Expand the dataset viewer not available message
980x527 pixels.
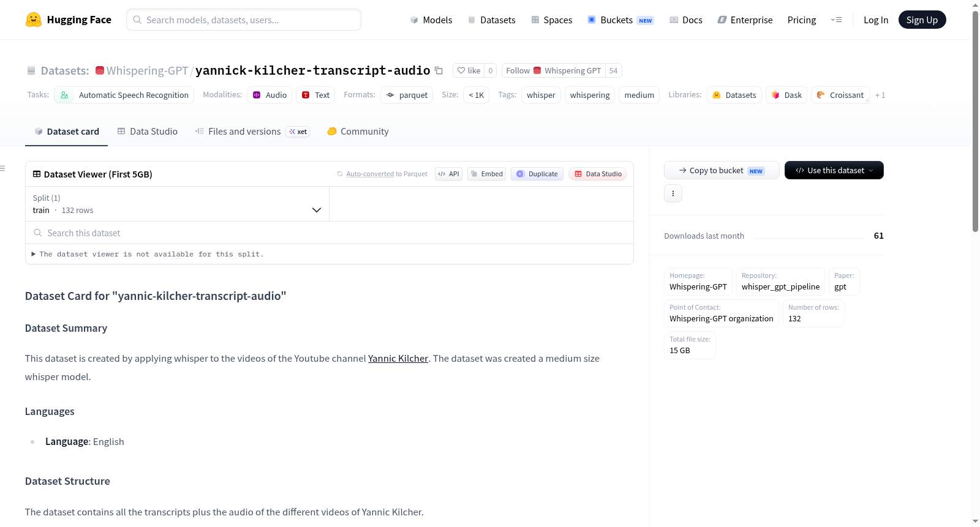[x=147, y=254]
